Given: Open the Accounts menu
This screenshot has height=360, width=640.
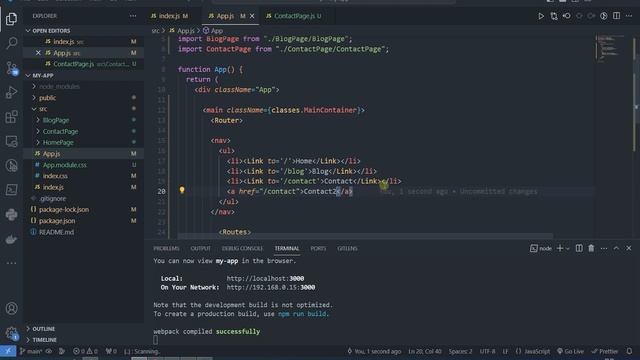Looking at the screenshot, I should tap(11, 308).
